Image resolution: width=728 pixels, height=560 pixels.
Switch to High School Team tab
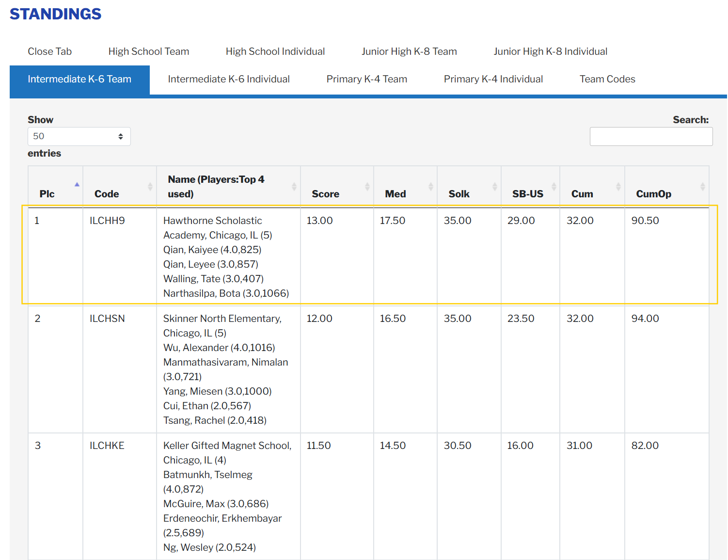[148, 51]
